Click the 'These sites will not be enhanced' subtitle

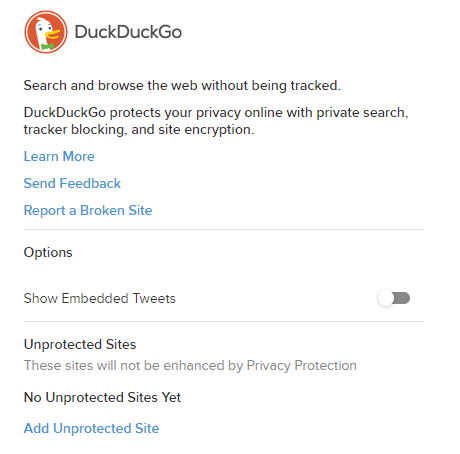click(190, 366)
